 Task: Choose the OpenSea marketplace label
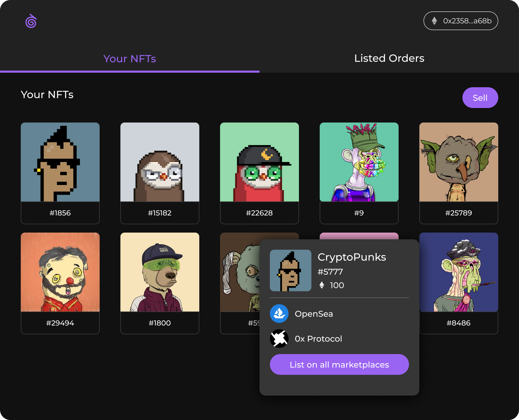pos(314,314)
